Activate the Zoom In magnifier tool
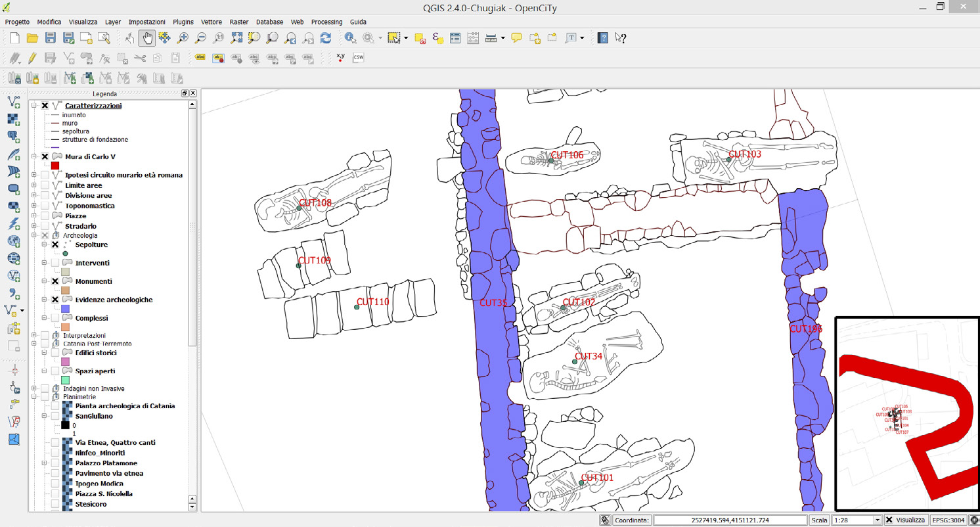This screenshot has width=980, height=527. pyautogui.click(x=183, y=38)
